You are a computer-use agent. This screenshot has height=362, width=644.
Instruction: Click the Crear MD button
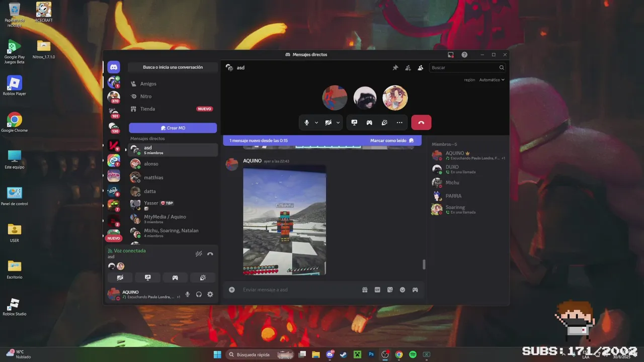click(173, 128)
